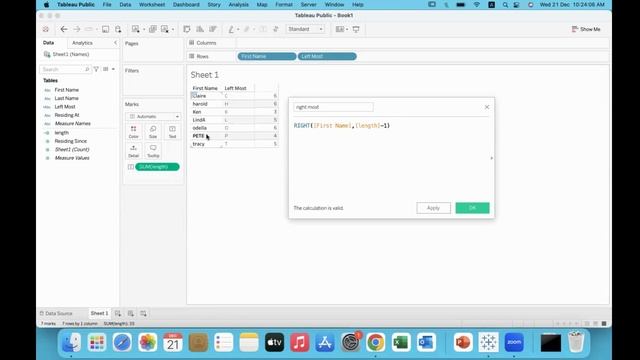The height and width of the screenshot is (360, 640).
Task: Click OK in the calculation editor
Action: (472, 208)
